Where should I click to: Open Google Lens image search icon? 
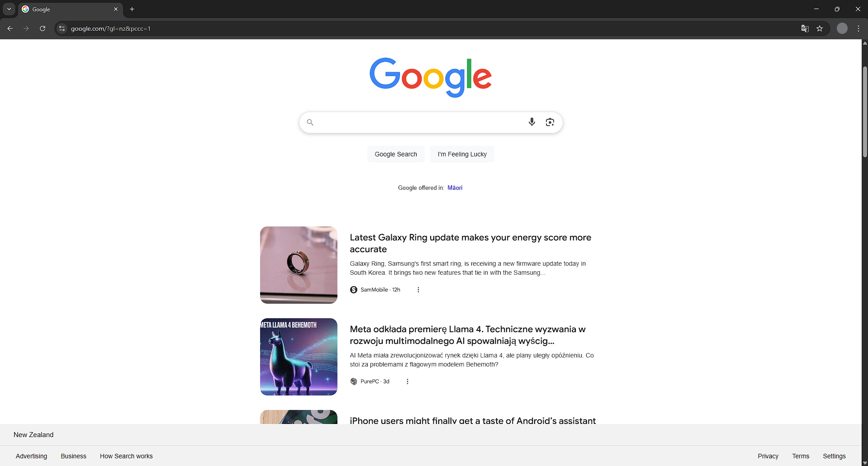[550, 122]
